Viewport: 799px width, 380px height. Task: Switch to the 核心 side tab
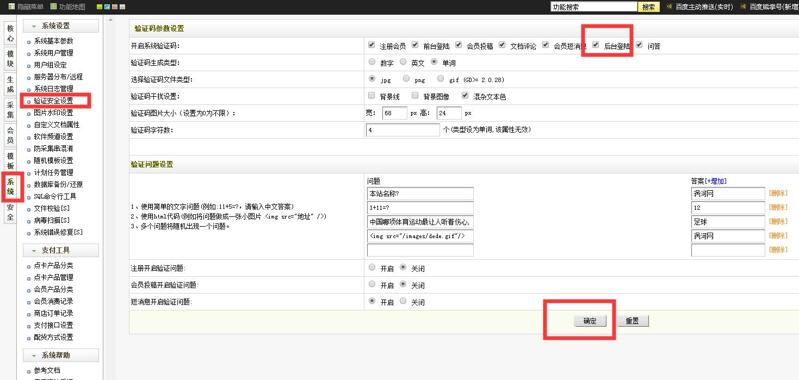point(11,33)
